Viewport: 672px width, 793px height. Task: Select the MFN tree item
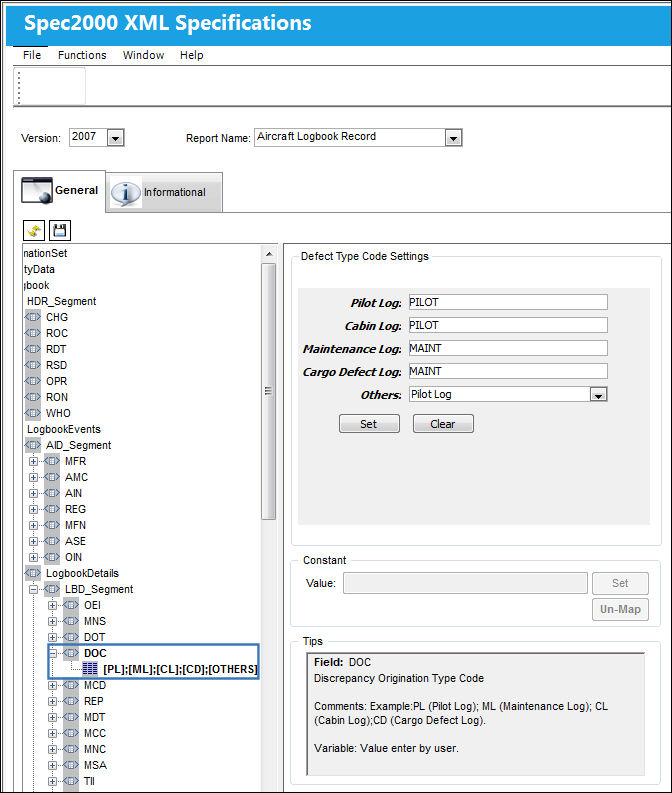coord(75,525)
